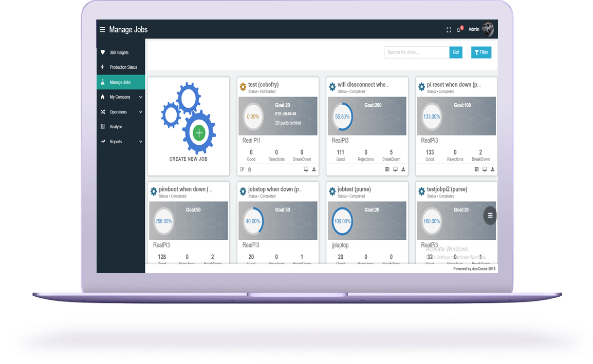The image size is (593, 364).
Task: Open the wifi dissconnect job title
Action: [x=363, y=85]
